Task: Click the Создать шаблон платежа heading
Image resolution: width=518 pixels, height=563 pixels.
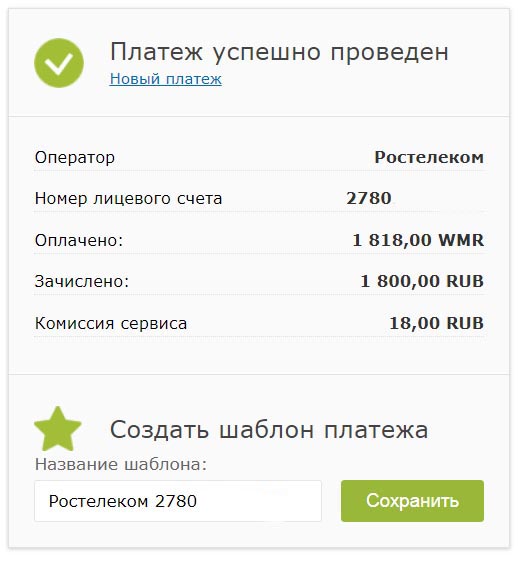Action: tap(269, 430)
